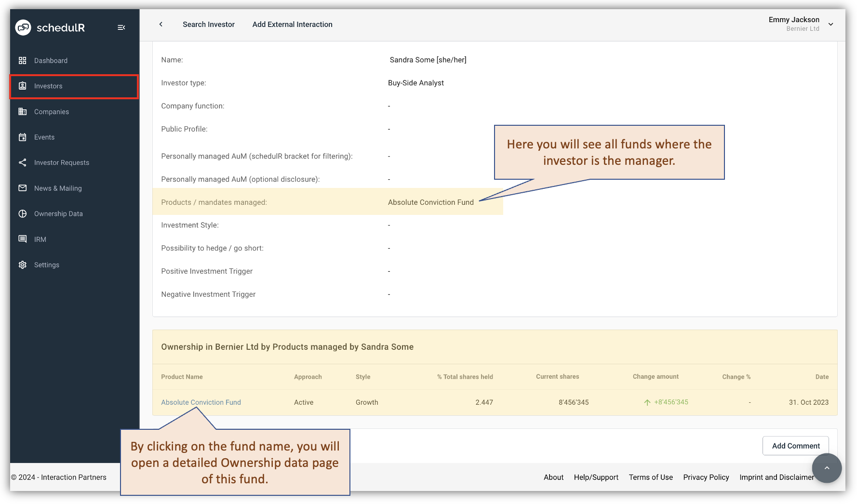Open the Dashboard section
Image resolution: width=857 pixels, height=504 pixels.
[50, 60]
